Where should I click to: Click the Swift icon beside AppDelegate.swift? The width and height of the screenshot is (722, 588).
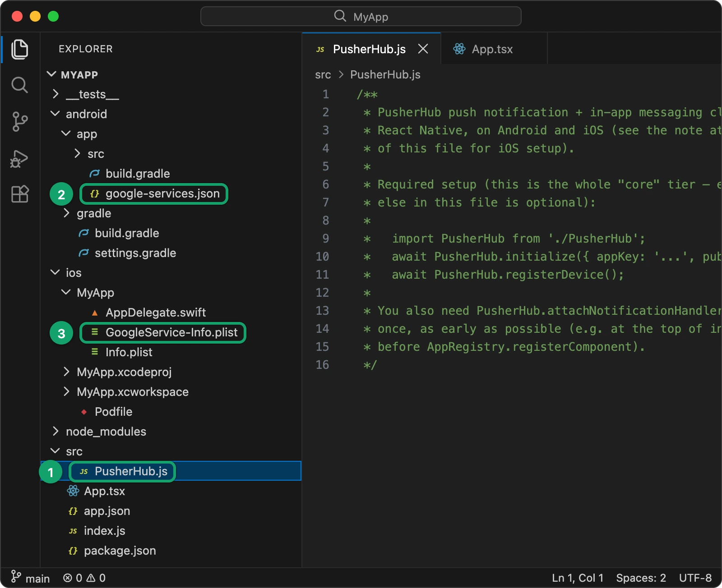95,312
